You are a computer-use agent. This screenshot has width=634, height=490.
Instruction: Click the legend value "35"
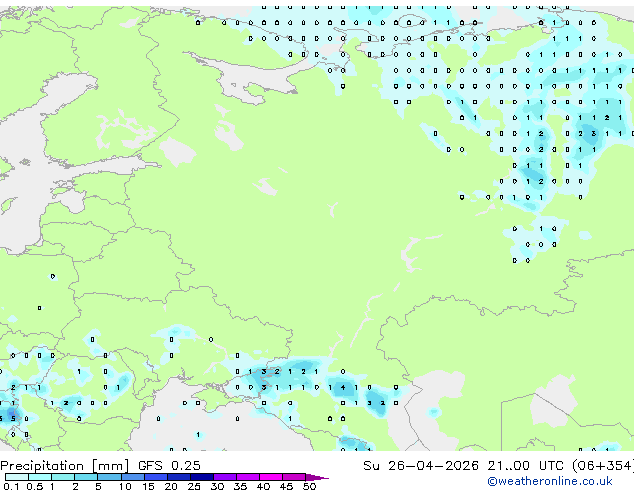tap(240, 486)
